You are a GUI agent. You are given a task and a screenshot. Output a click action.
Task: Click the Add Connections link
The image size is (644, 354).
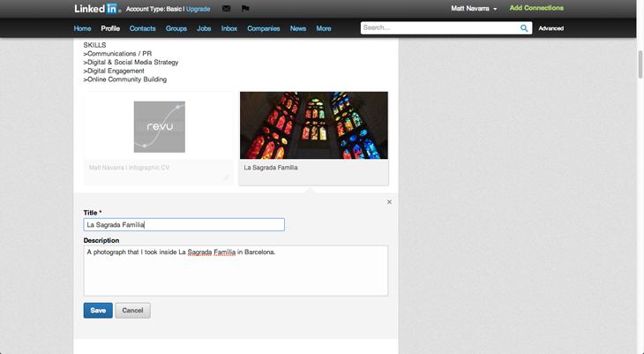(x=536, y=8)
